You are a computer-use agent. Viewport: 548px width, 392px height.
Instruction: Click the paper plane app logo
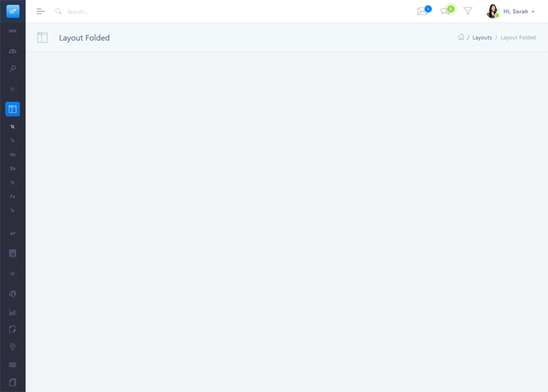pyautogui.click(x=13, y=11)
